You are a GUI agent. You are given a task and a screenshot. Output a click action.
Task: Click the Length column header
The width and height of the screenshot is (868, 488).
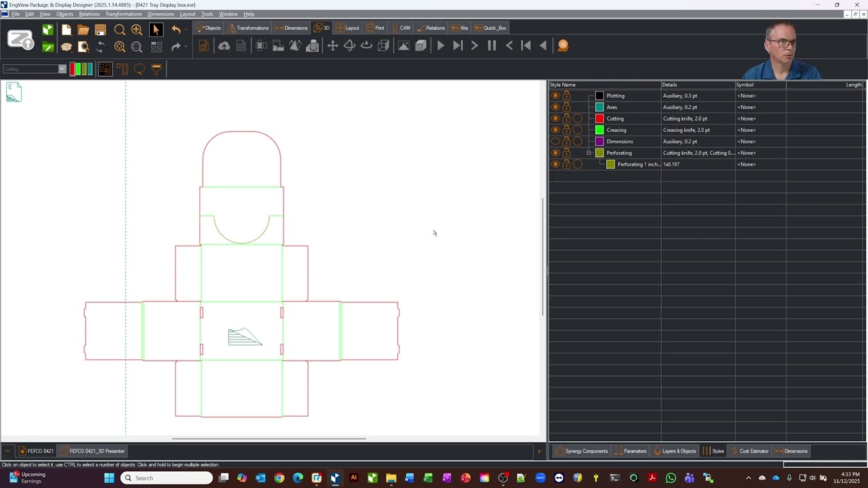(x=825, y=85)
